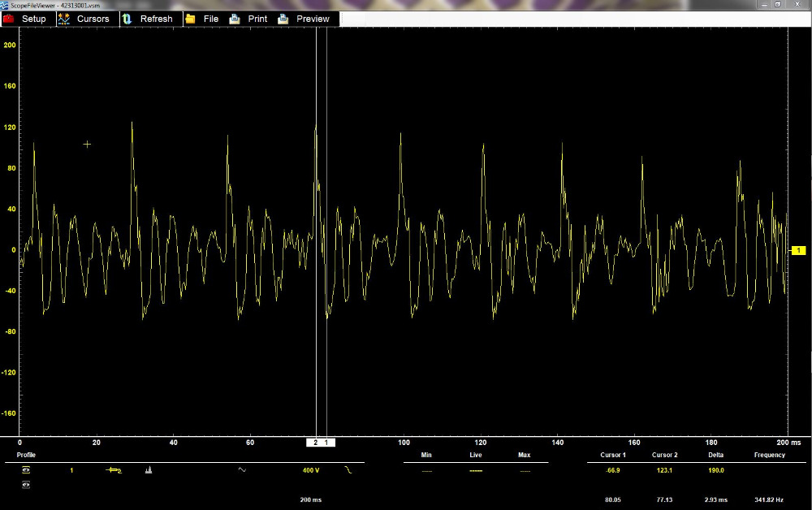Open the 200 ms time sweep selector
The image size is (812, 510).
click(x=311, y=499)
